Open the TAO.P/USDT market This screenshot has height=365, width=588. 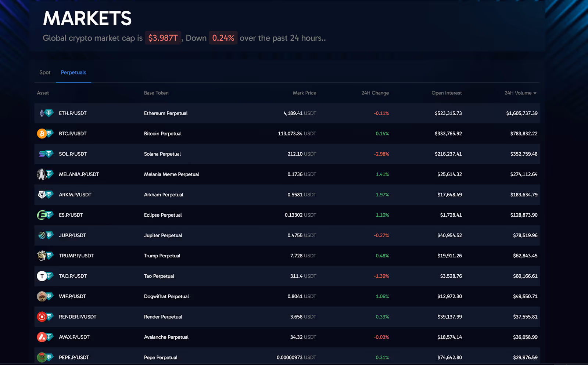(73, 276)
